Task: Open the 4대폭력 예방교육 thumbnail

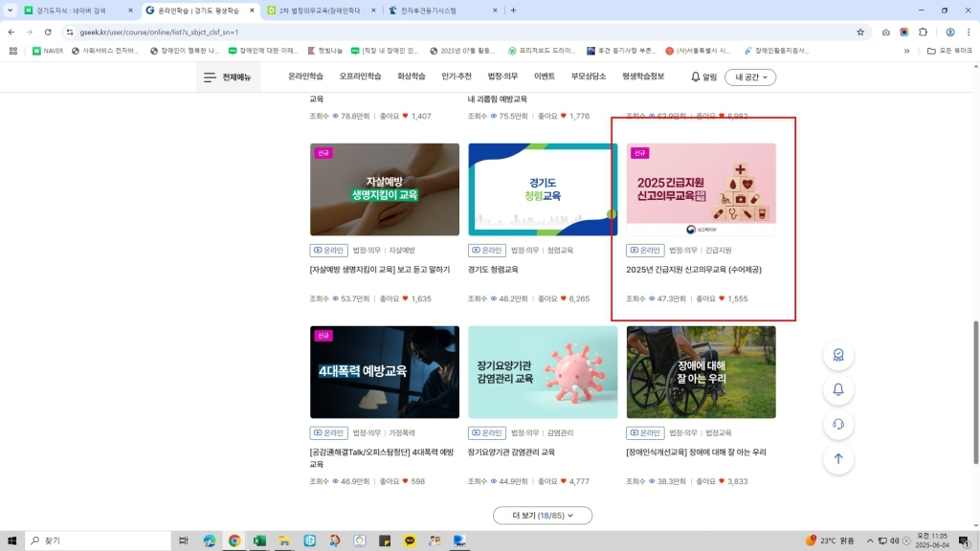Action: click(385, 372)
